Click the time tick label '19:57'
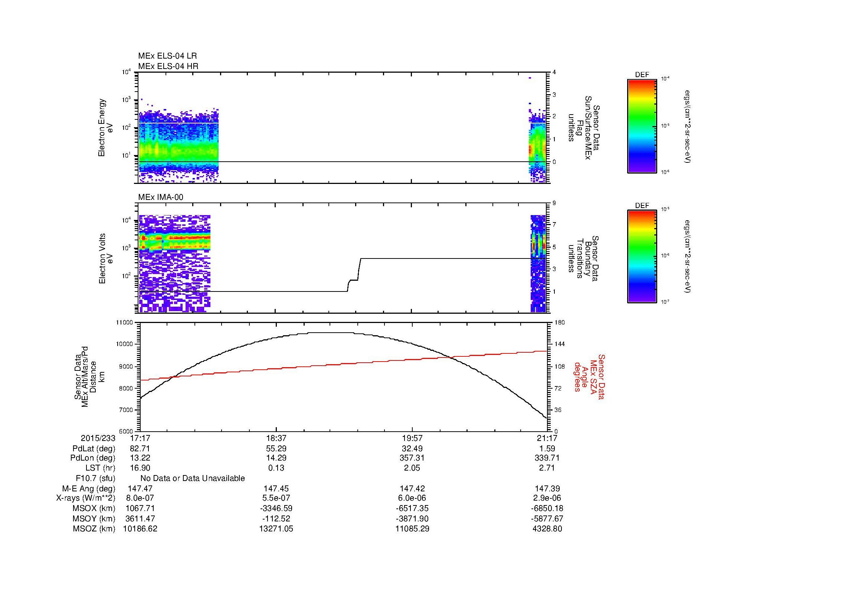The image size is (868, 613). click(x=412, y=438)
